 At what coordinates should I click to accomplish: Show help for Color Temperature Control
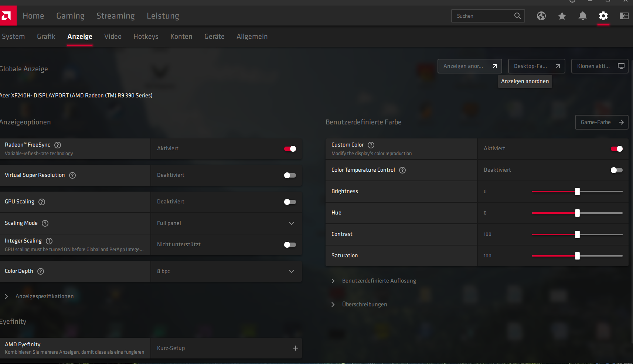[402, 170]
